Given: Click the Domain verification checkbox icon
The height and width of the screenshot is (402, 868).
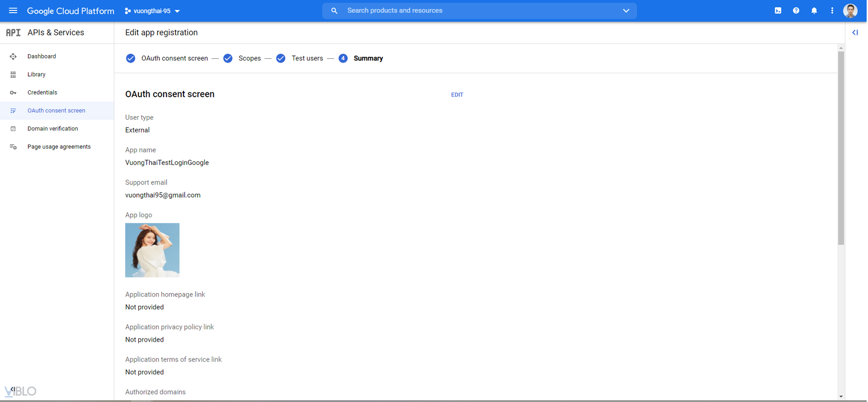Looking at the screenshot, I should click(13, 129).
